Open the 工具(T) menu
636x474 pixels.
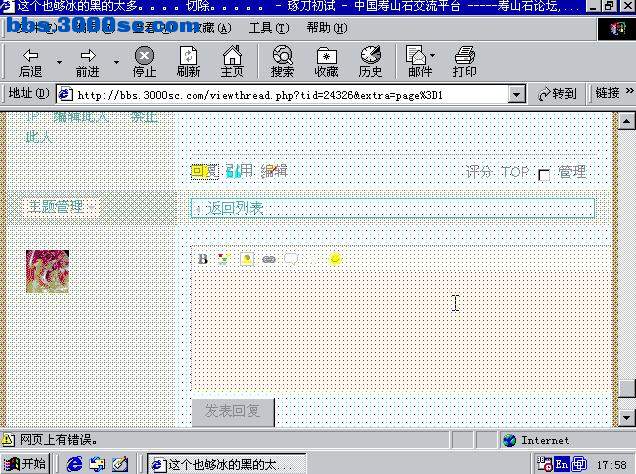pos(269,28)
